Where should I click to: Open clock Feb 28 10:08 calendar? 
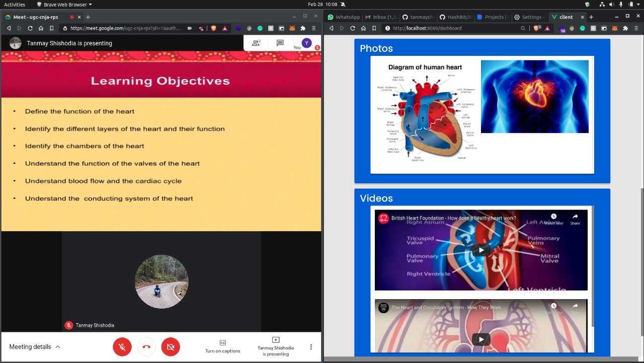[x=323, y=4]
